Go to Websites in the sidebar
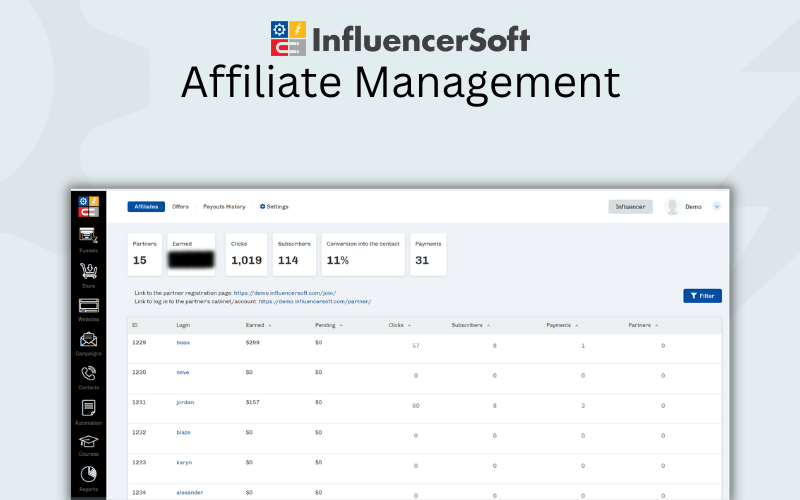Image resolution: width=800 pixels, height=500 pixels. [88, 310]
